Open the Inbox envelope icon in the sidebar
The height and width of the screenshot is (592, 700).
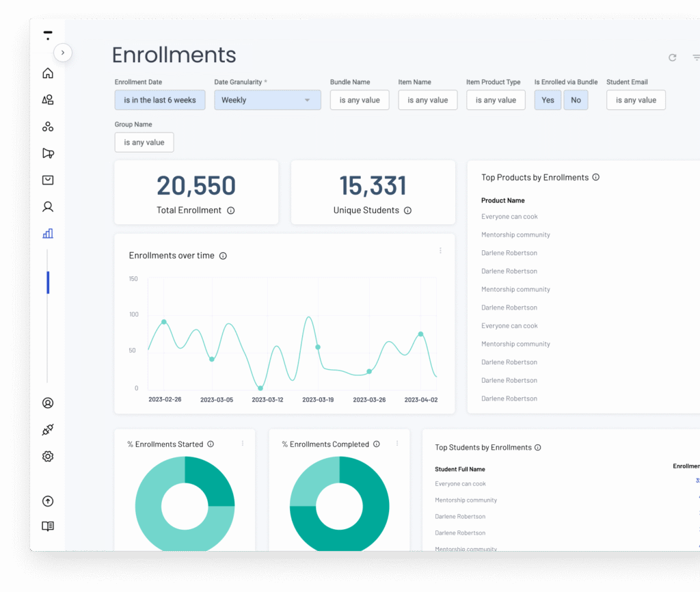pos(48,180)
